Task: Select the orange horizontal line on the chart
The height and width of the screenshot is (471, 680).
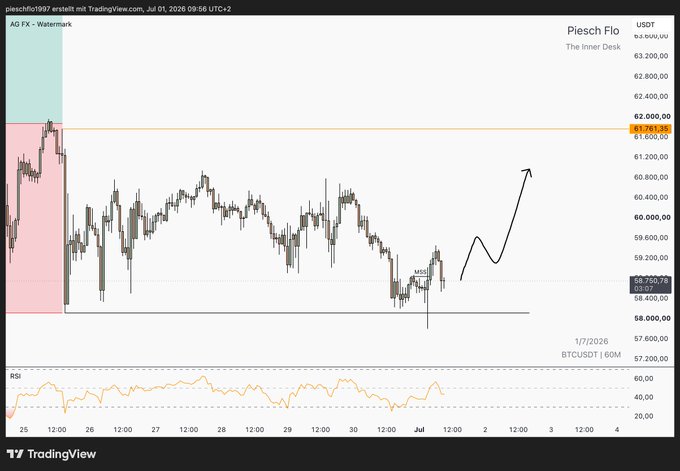Action: 346,129
